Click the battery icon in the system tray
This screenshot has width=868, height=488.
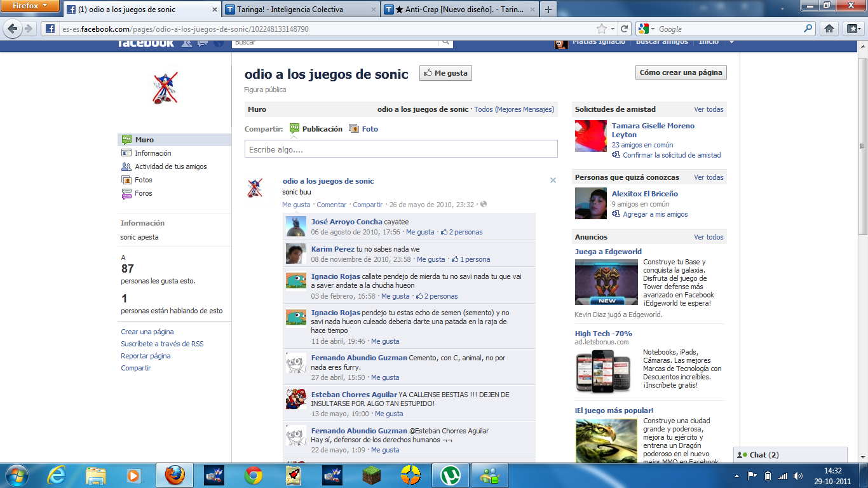[x=768, y=475]
